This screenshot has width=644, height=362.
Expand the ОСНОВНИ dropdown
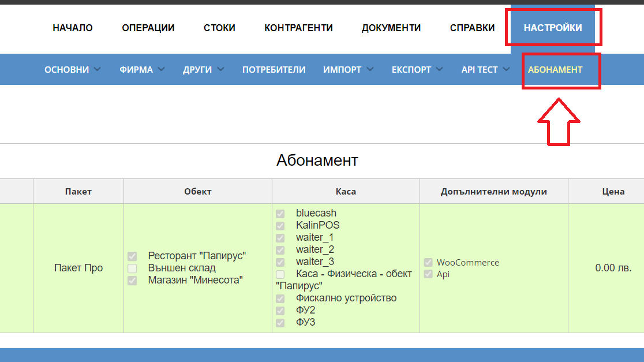[x=72, y=69]
